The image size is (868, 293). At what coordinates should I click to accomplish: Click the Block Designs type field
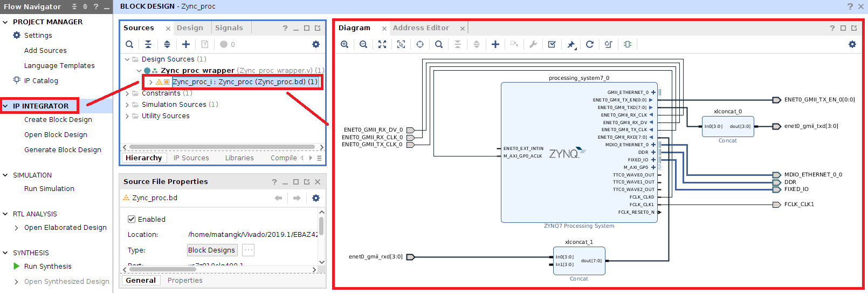[x=211, y=250]
